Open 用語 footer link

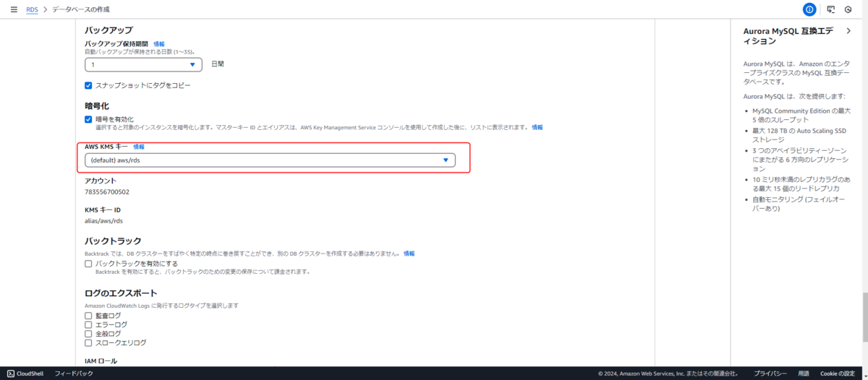tap(804, 373)
